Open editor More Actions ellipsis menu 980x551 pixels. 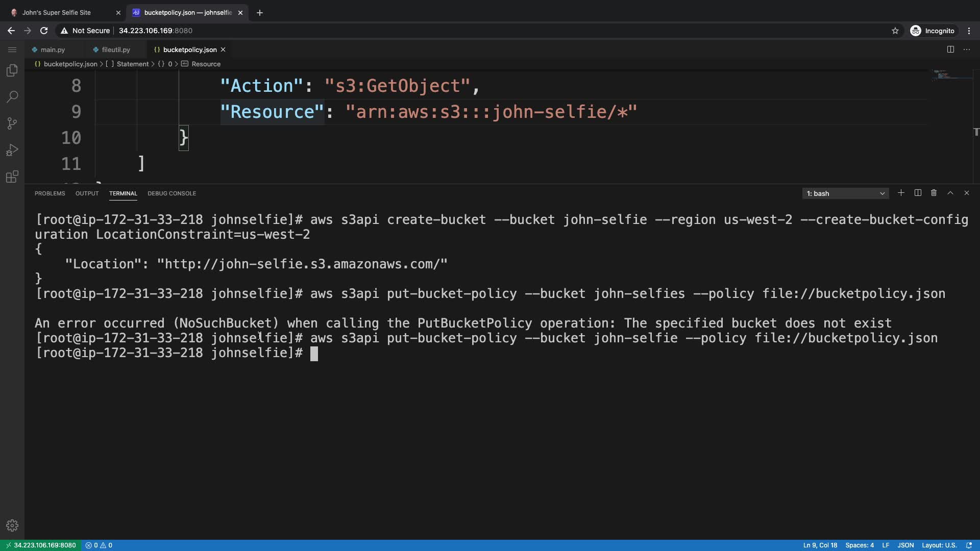[967, 49]
